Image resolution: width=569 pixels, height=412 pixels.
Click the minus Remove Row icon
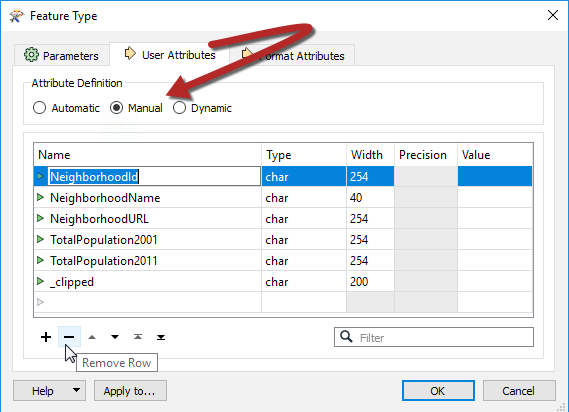pyautogui.click(x=69, y=337)
